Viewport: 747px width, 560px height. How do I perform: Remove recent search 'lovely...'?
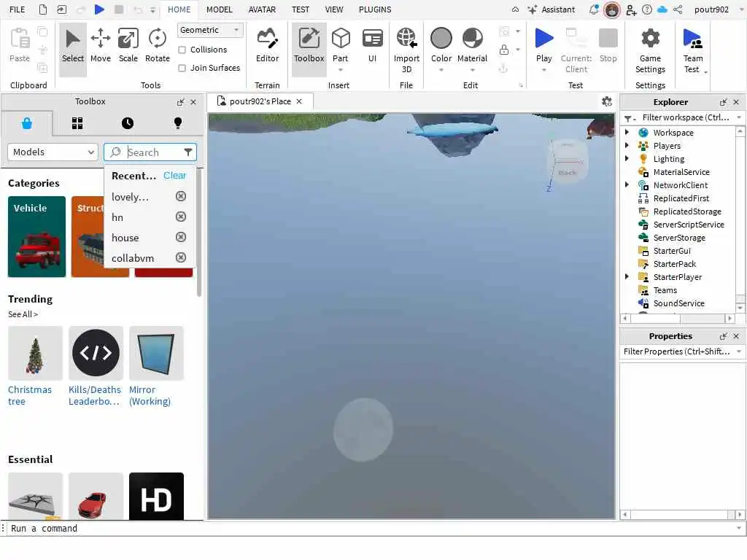click(181, 196)
